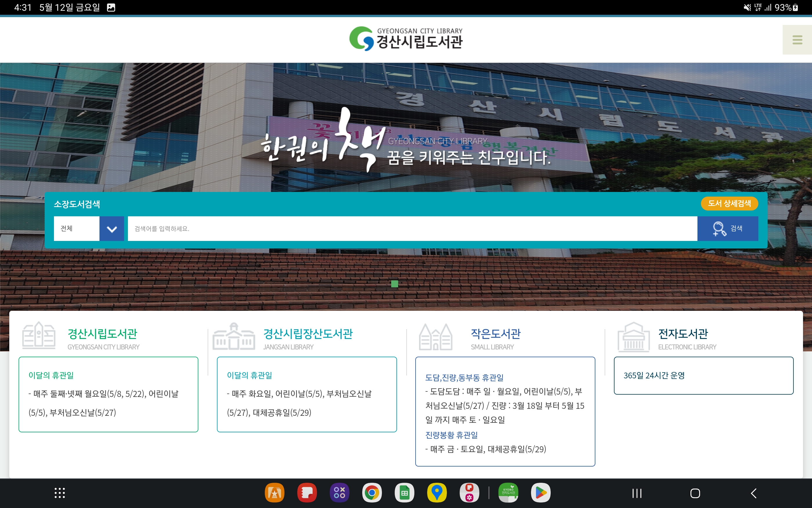Click the Gyeongsan City Library logo
This screenshot has width=812, height=508.
point(406,39)
